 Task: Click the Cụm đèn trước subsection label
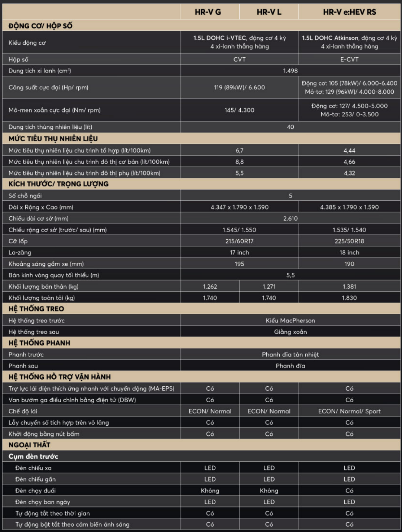coord(33,457)
